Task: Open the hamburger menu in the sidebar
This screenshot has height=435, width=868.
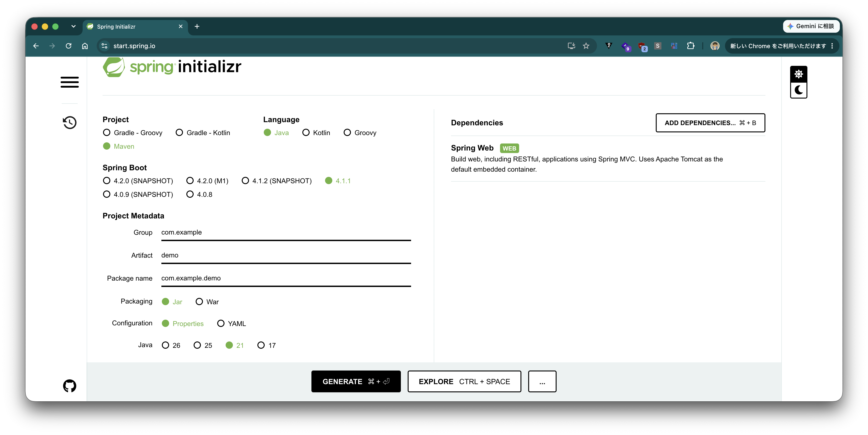Action: 69,82
